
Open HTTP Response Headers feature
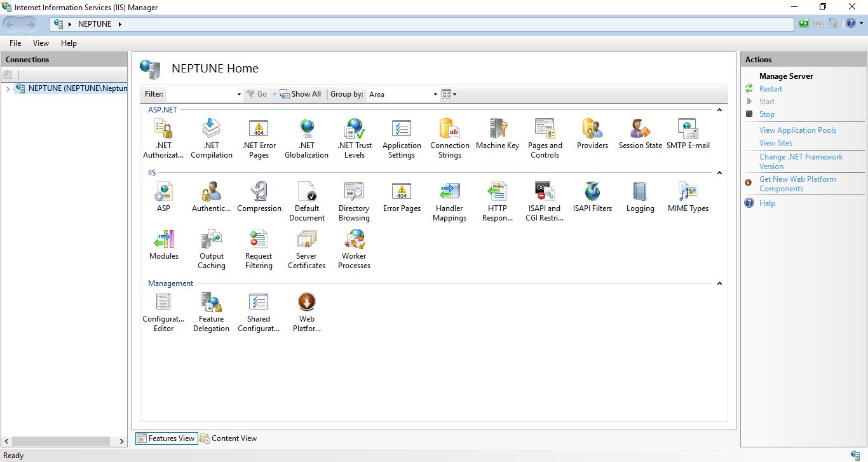click(x=498, y=201)
